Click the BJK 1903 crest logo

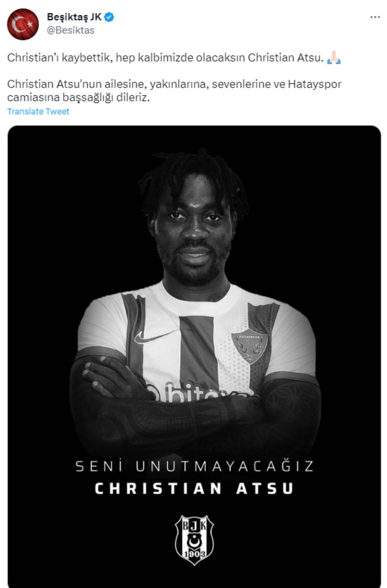[194, 540]
